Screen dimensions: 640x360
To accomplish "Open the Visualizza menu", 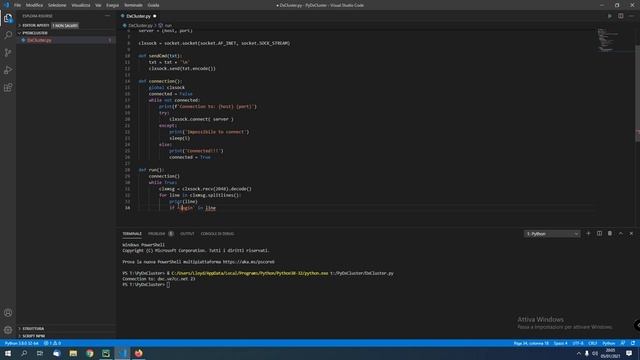I will click(x=81, y=5).
